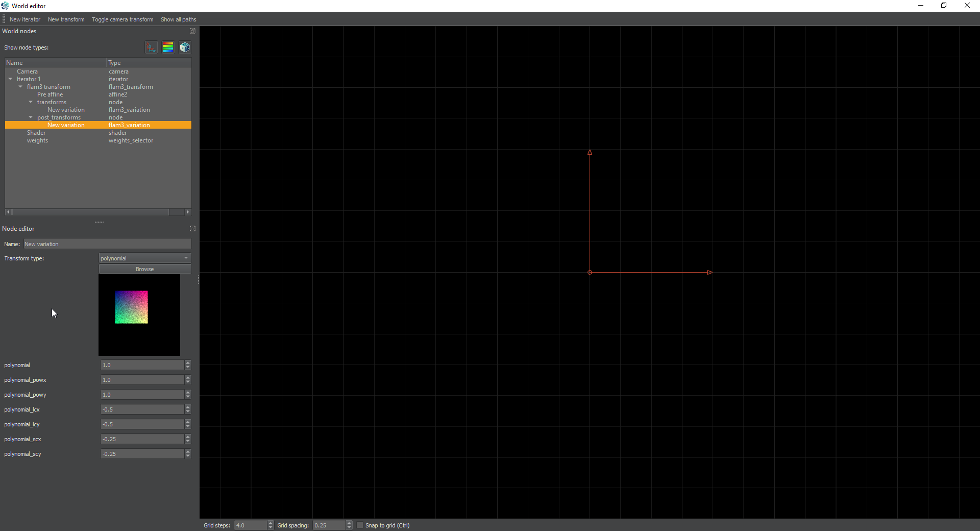Click New transform in the toolbar
This screenshot has width=980, height=531.
point(66,19)
